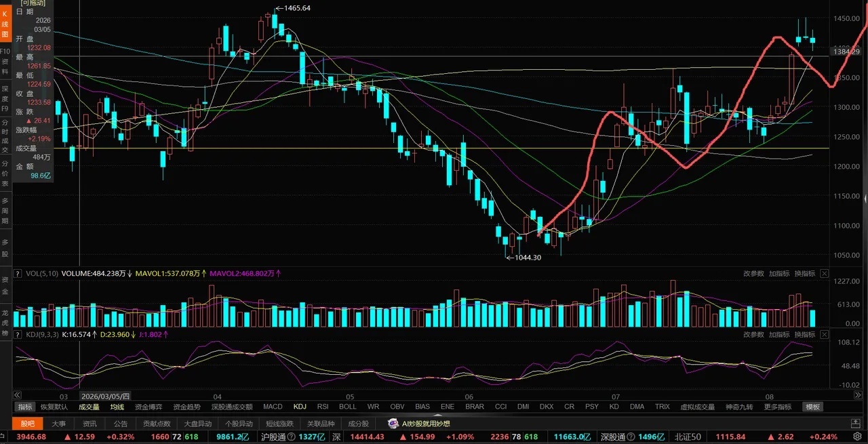
Task: Select the TRIX indicator
Action: click(663, 407)
